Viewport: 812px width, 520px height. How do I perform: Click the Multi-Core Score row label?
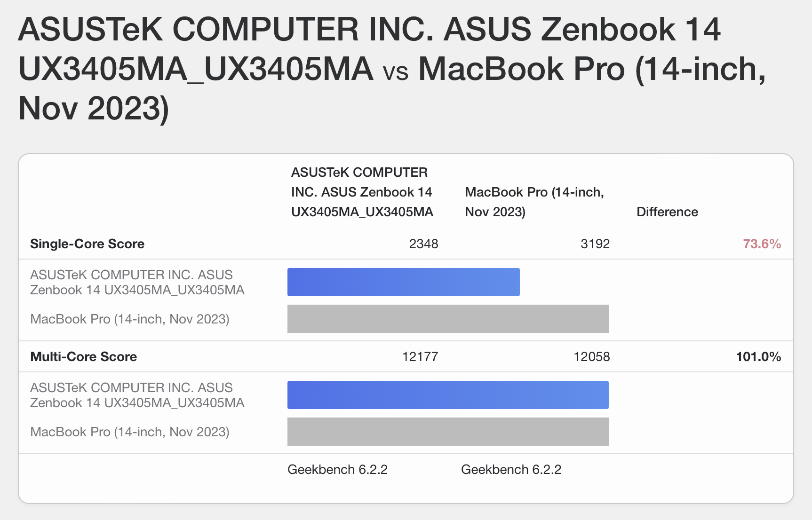(x=83, y=357)
